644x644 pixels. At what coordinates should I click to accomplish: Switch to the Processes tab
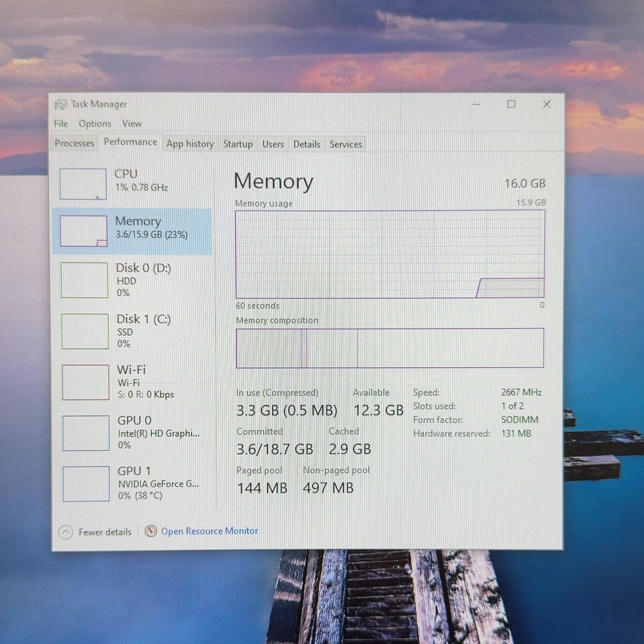click(75, 143)
